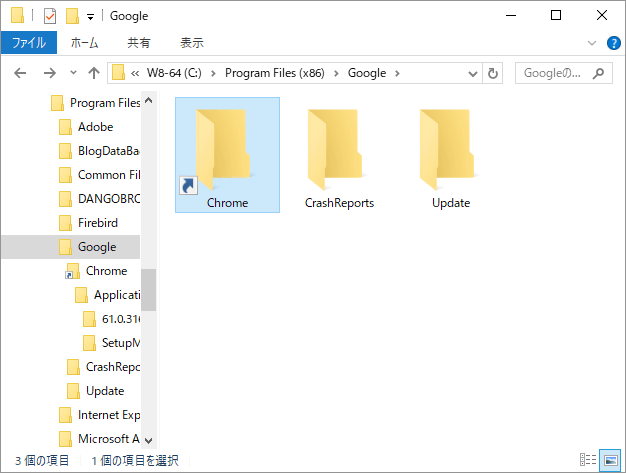Open the Chrome shortcut folder

pyautogui.click(x=227, y=155)
